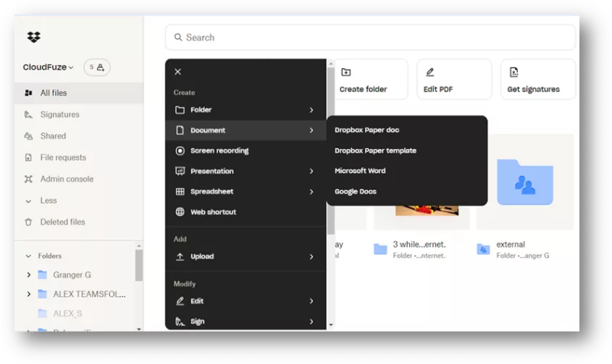Click the All files sidebar icon

coord(28,93)
